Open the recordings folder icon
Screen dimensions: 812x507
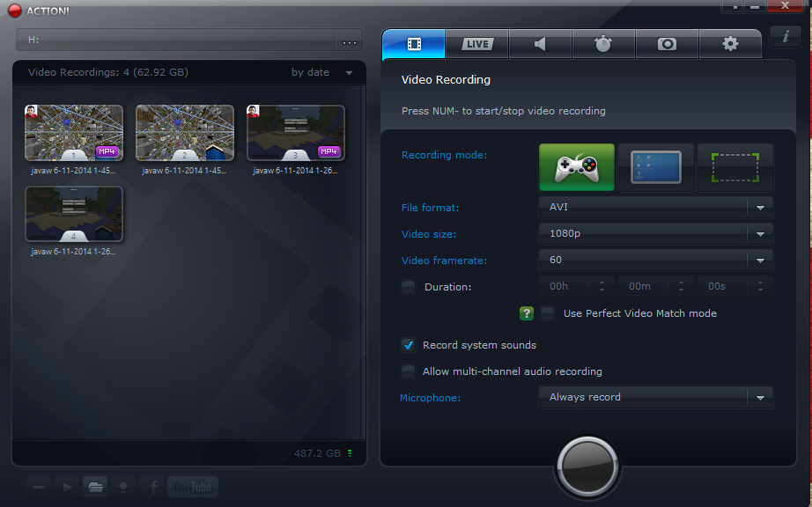tap(96, 487)
